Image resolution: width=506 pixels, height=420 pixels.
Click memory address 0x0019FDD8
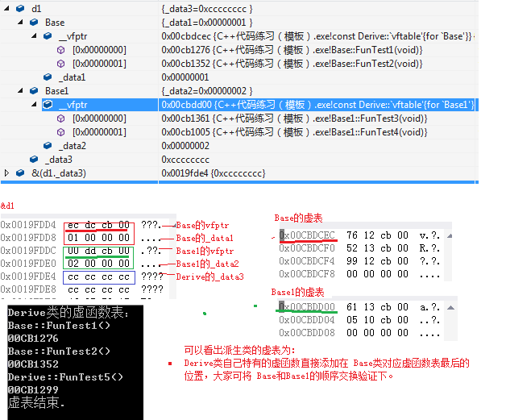pyautogui.click(x=28, y=238)
